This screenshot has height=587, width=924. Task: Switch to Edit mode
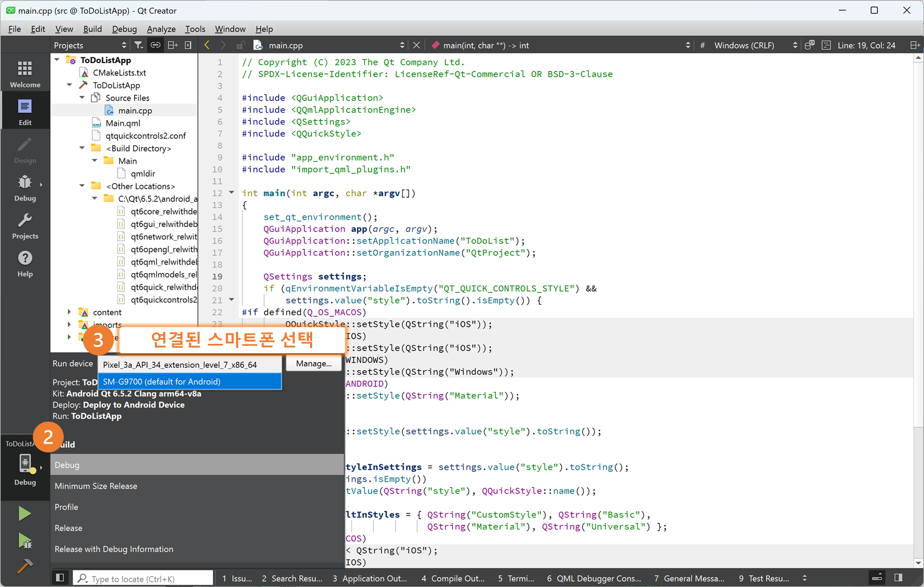click(x=25, y=112)
